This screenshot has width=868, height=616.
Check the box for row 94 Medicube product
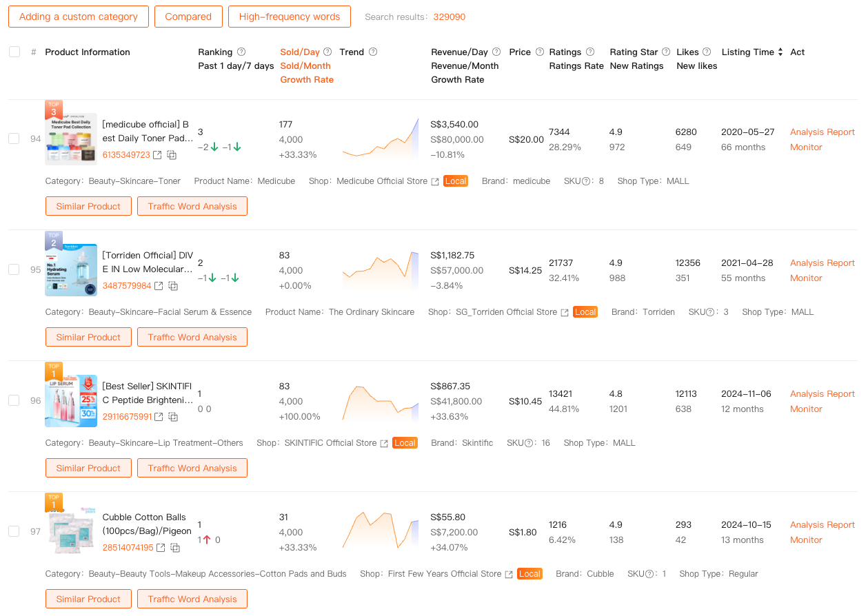(14, 138)
